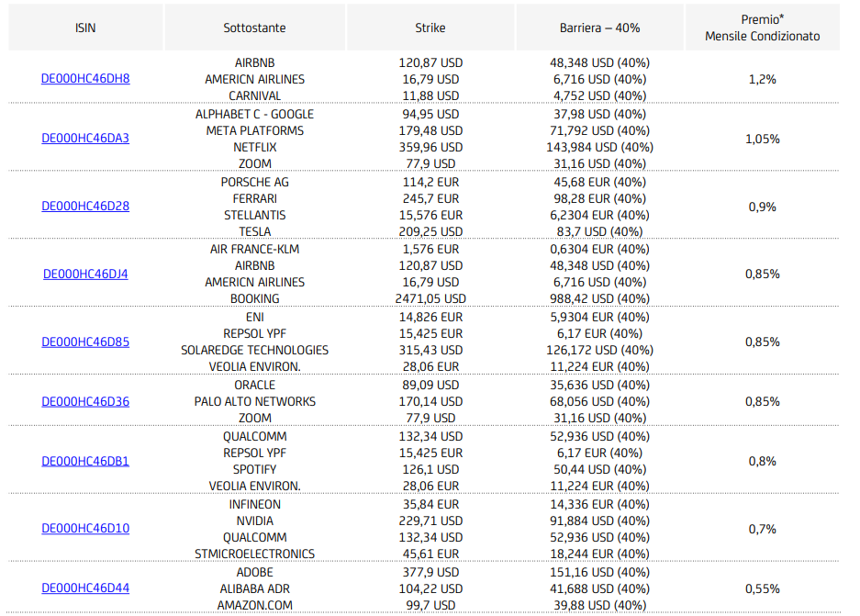Screen dimensions: 860x616
Task: Click the 14,826 EUR strike value
Action: click(430, 317)
